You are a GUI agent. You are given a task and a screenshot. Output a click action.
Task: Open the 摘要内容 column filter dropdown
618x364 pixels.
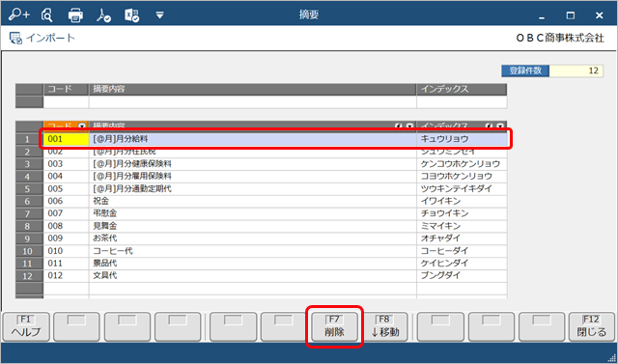coord(409,126)
